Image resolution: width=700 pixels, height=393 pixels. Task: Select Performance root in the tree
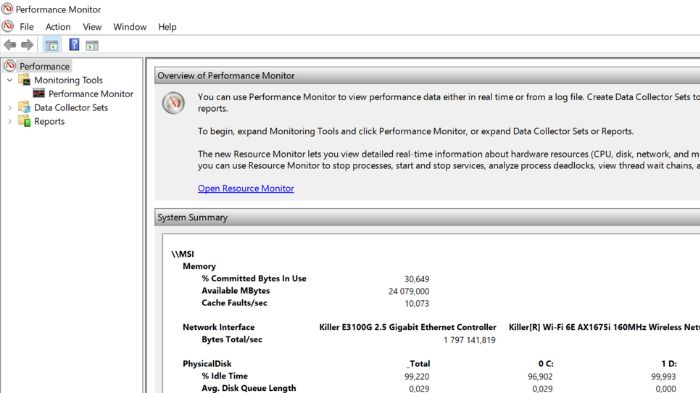pyautogui.click(x=44, y=66)
